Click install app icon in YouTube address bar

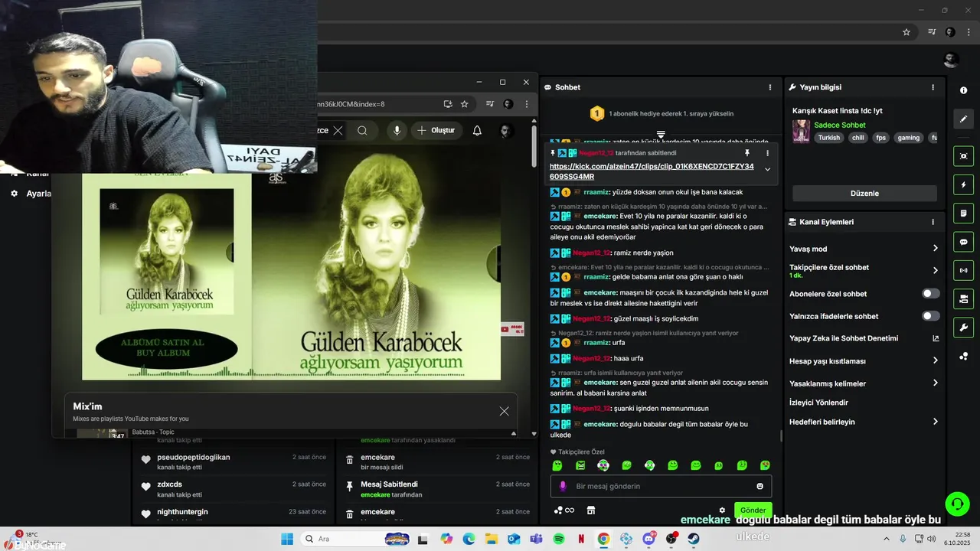(448, 104)
